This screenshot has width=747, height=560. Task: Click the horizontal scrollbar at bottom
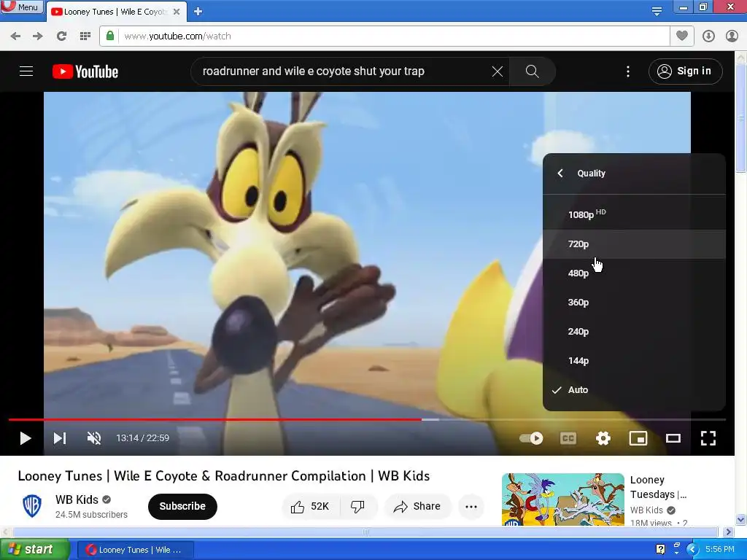coord(365,532)
